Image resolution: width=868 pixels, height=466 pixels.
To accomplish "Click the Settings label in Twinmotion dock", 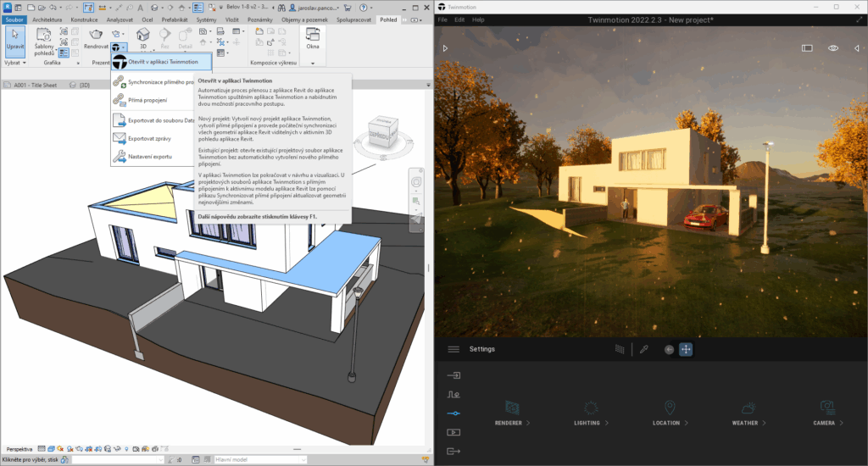I will (x=482, y=349).
